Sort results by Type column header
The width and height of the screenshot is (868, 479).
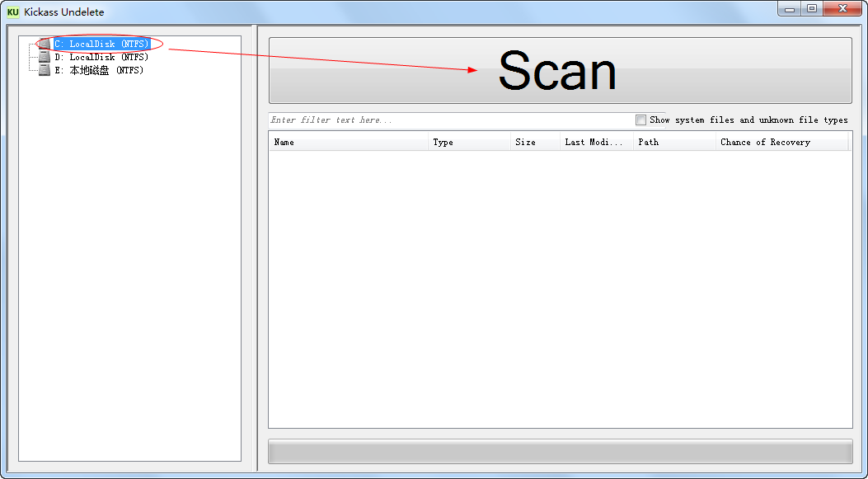click(x=470, y=143)
